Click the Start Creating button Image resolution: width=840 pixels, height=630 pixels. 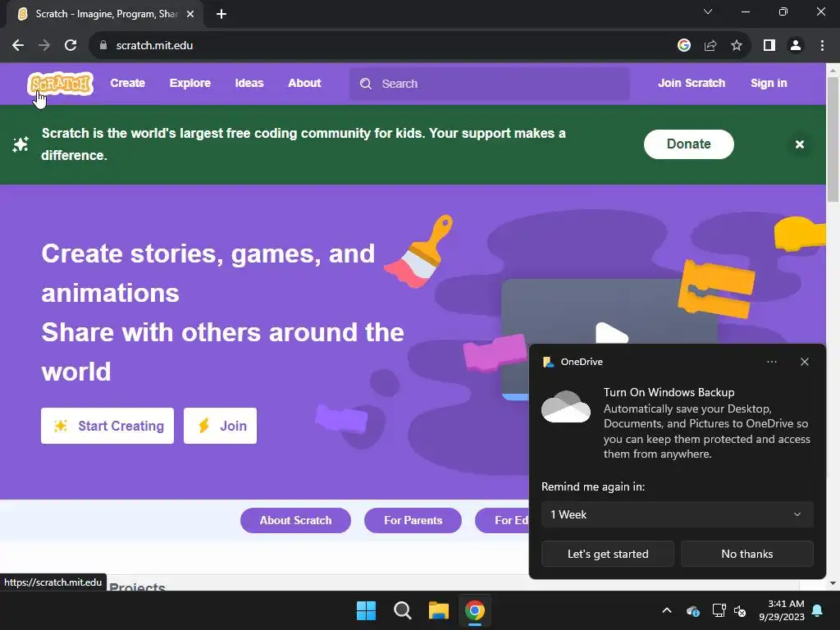[107, 426]
